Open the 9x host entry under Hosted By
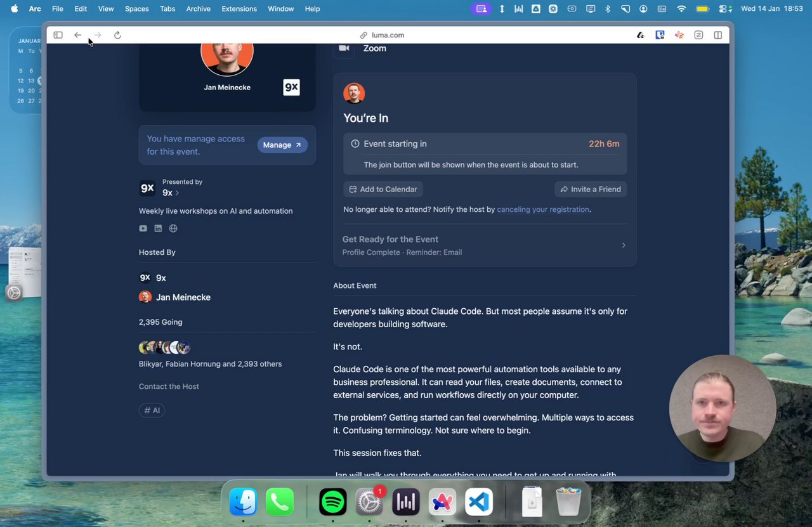The height and width of the screenshot is (527, 812). [x=152, y=278]
